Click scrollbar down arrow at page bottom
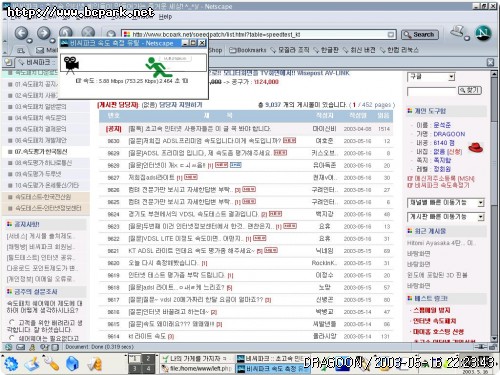500x375 pixels. pyautogui.click(x=494, y=338)
